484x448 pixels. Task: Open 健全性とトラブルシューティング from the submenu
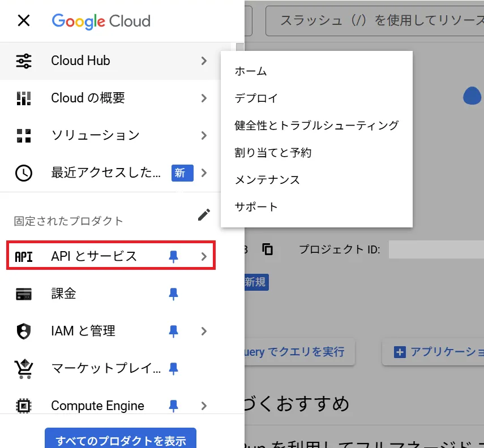click(x=316, y=126)
